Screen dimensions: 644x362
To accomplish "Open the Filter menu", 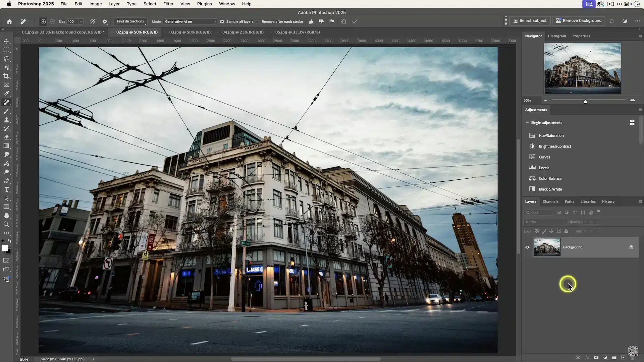I will 168,4.
